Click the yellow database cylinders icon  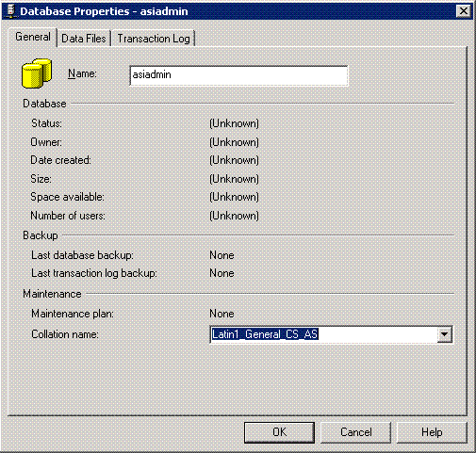(37, 73)
